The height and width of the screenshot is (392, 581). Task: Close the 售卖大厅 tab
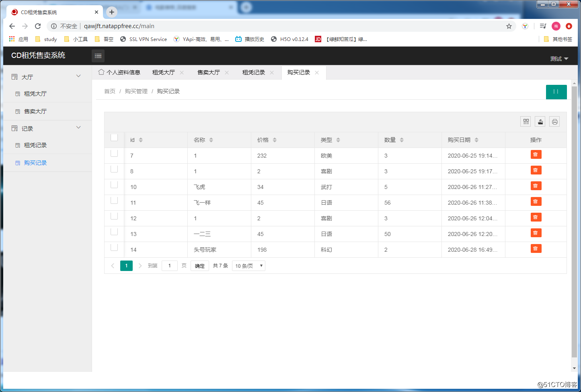pyautogui.click(x=227, y=73)
